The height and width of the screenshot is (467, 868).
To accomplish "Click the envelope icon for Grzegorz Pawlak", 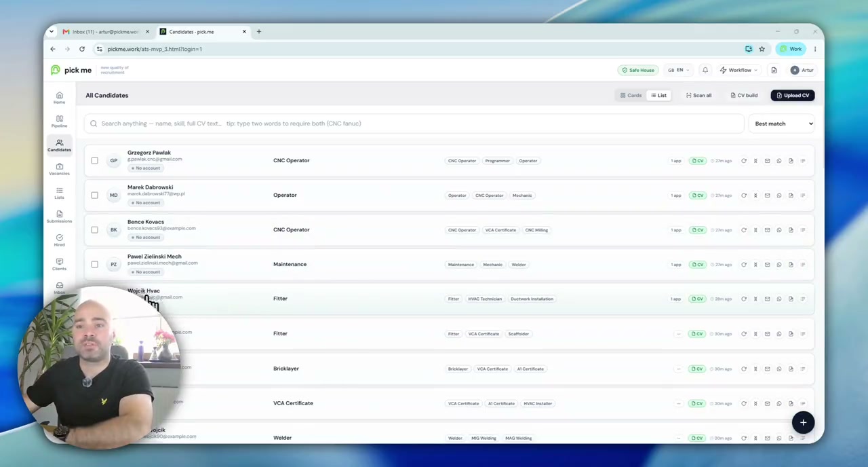I will [x=767, y=161].
